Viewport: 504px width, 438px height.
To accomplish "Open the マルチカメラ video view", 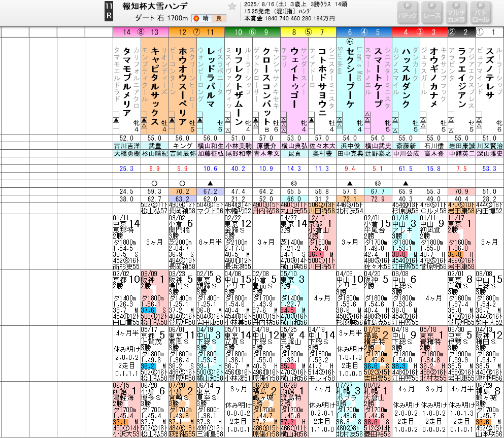I will (455, 13).
